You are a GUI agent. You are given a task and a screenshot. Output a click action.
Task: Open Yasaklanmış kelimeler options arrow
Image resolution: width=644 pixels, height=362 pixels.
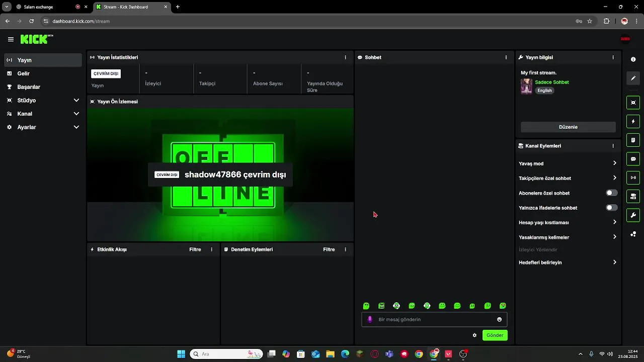pos(614,237)
